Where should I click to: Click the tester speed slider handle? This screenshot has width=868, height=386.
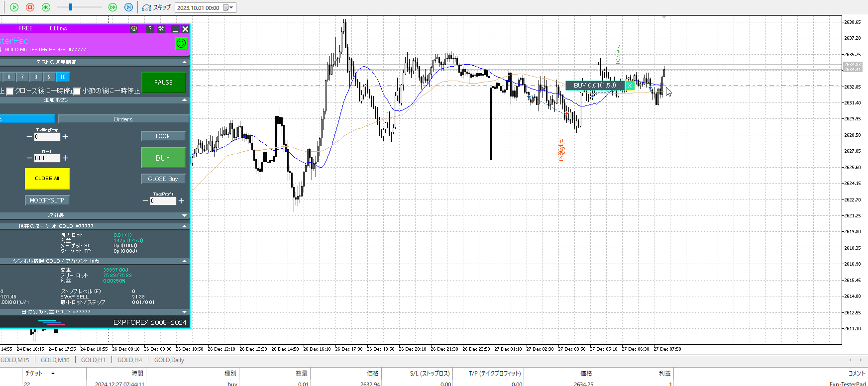click(71, 7)
